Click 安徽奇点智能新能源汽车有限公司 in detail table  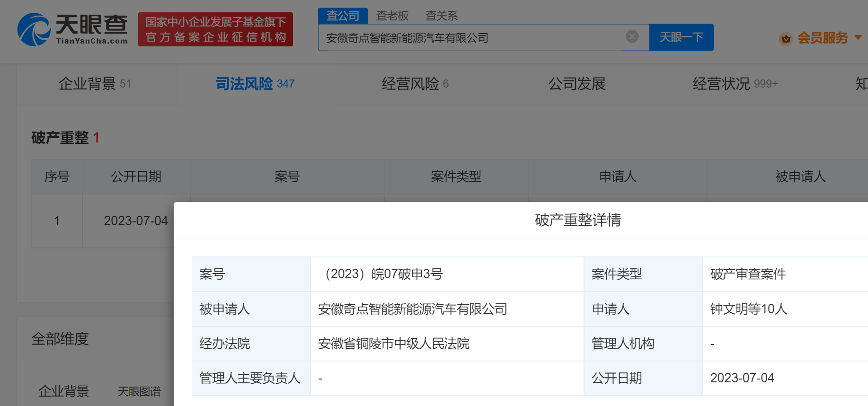[412, 309]
